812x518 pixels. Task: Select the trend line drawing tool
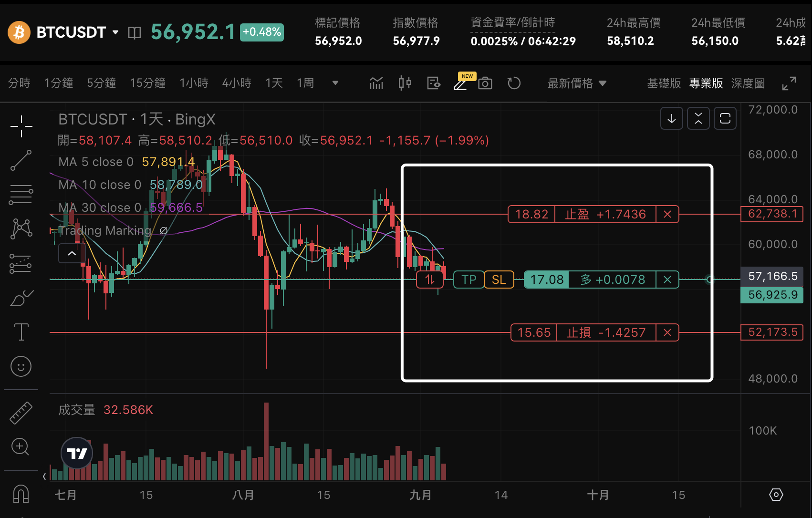pos(21,160)
